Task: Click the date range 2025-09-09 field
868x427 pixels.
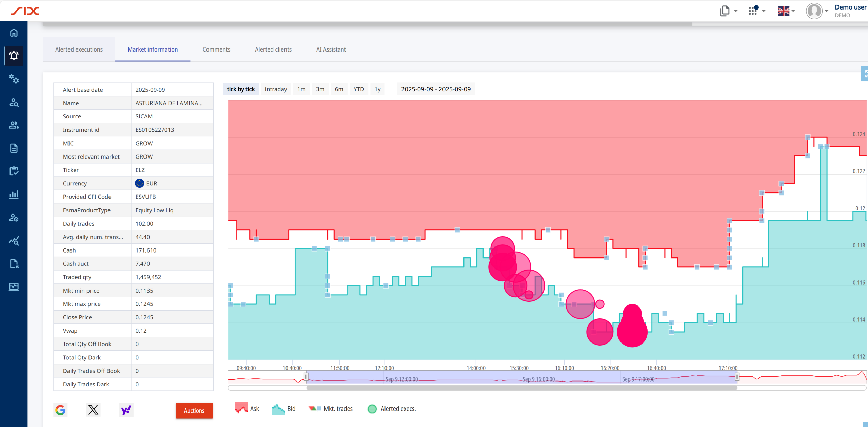Action: [x=436, y=89]
